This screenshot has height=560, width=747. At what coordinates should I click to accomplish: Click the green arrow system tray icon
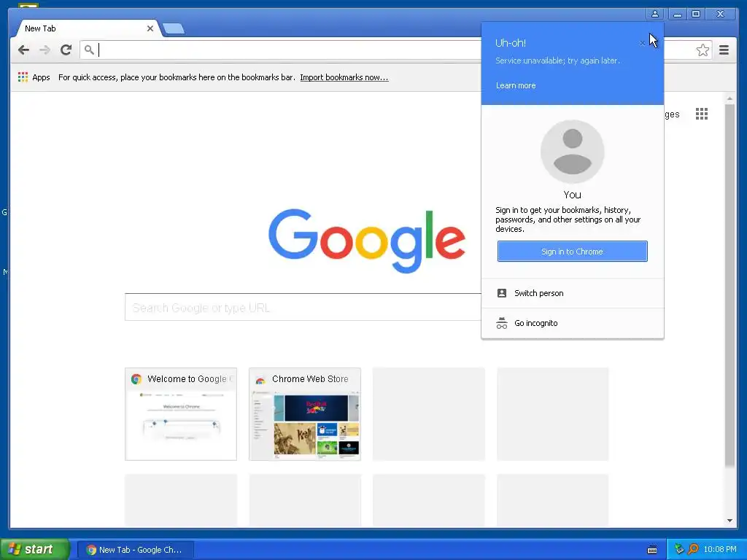[679, 550]
